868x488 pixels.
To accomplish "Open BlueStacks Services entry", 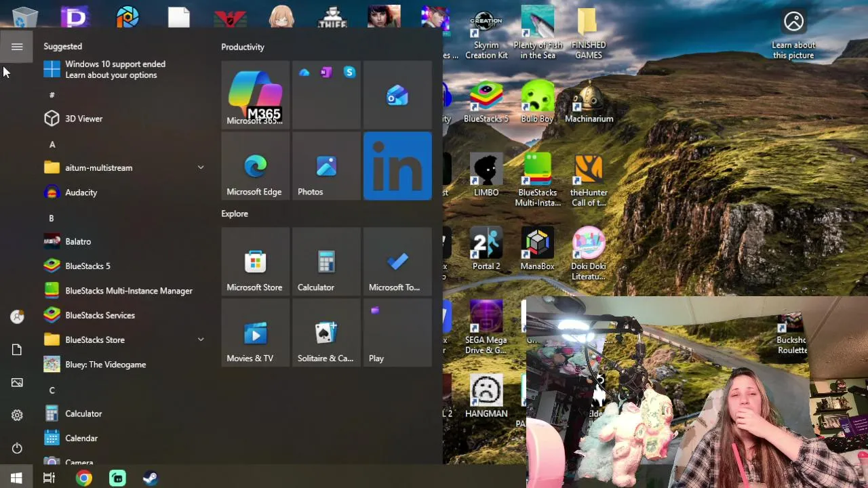I will 124,315.
